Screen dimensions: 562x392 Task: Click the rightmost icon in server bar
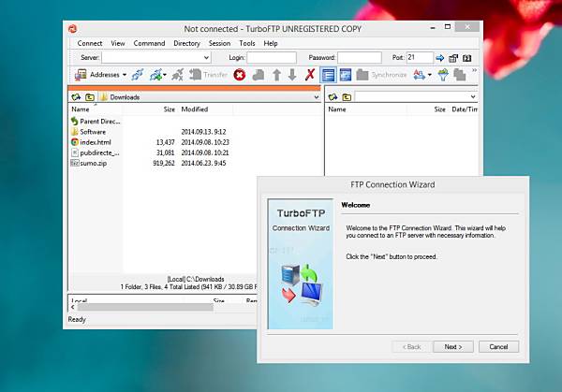tap(466, 58)
